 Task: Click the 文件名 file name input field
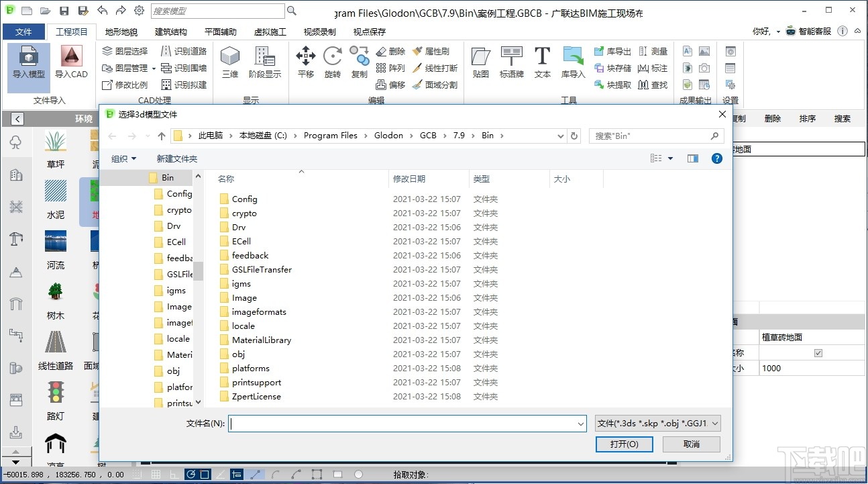(x=408, y=424)
